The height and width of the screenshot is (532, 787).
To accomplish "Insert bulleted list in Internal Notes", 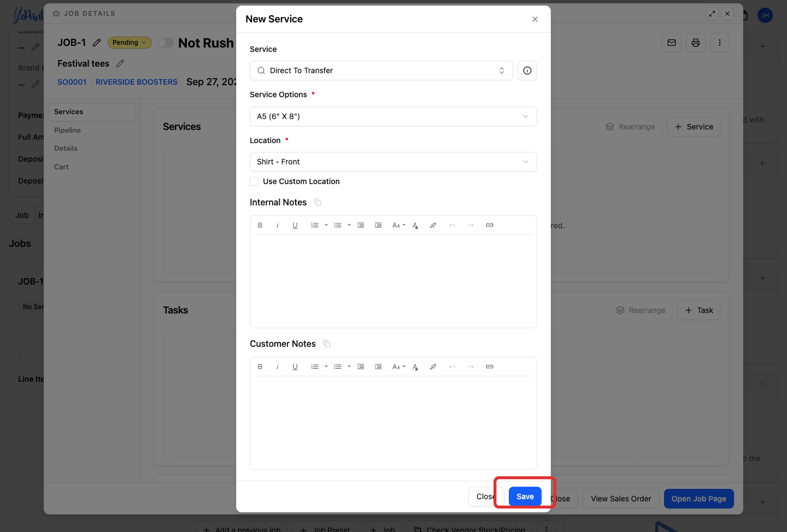I will pos(338,225).
